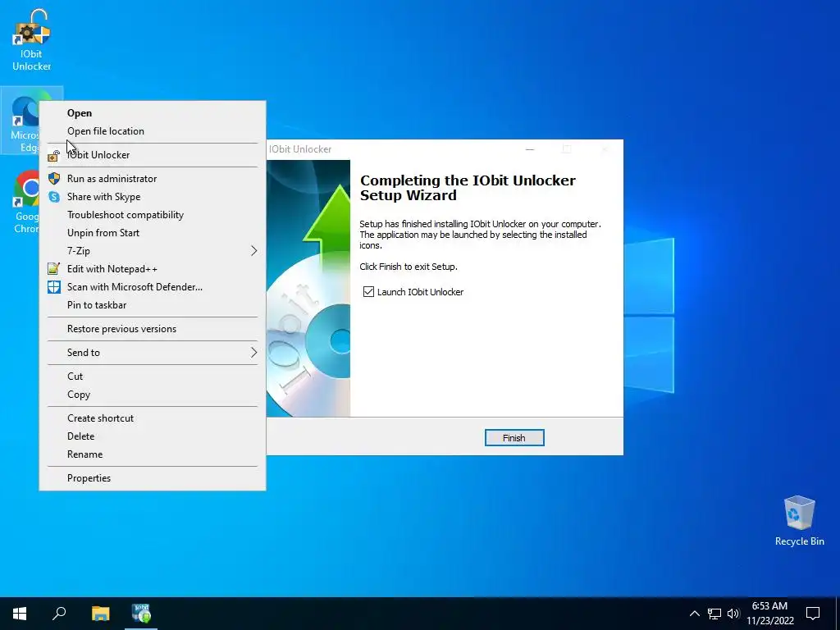This screenshot has width=840, height=630.
Task: Open the Windows Start menu
Action: (20, 614)
